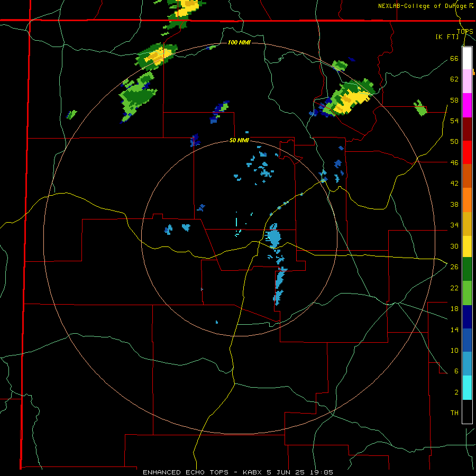The height and width of the screenshot is (476, 476).
Task: Click the light pink legend swatch
Action: [x=467, y=81]
